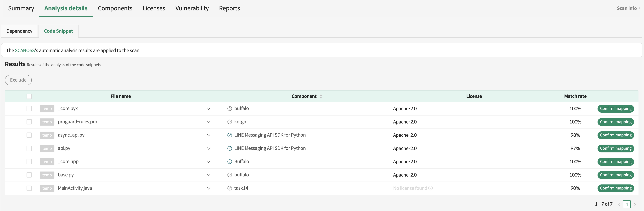Screen dimensions: 644x211
Task: Click question icon beside base.py's buffalo component
Action: [230, 175]
